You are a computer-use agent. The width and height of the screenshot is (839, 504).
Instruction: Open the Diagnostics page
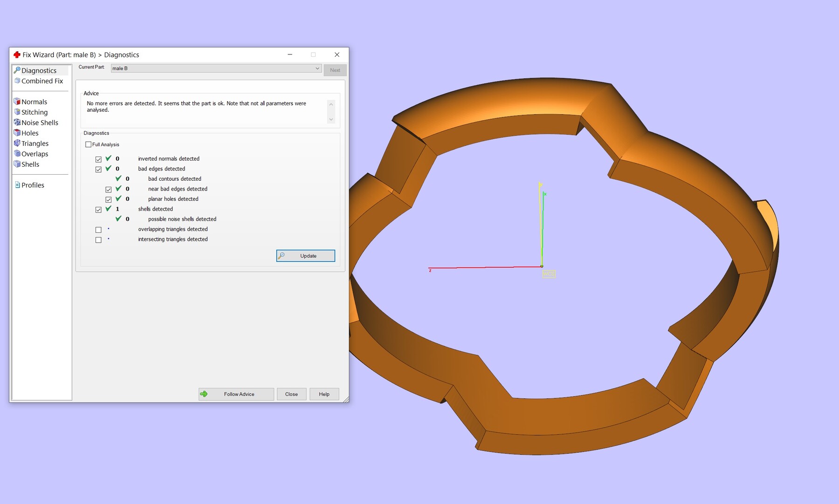[x=39, y=70]
